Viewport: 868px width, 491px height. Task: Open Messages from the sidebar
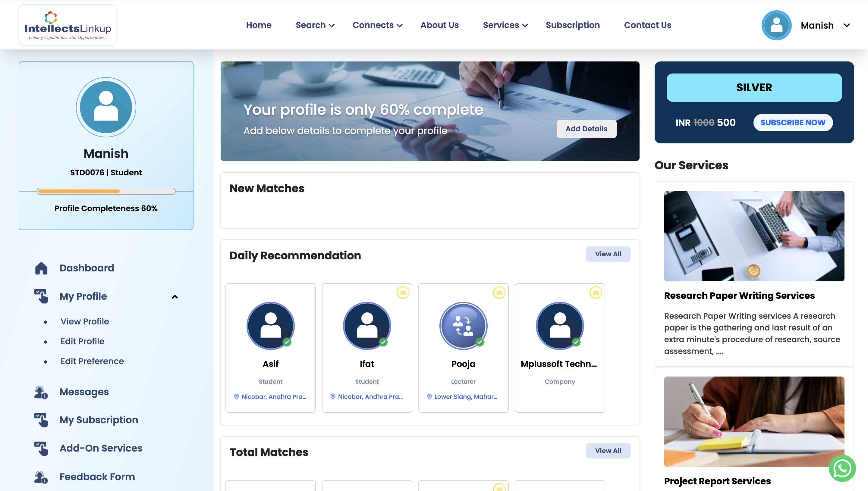point(84,392)
